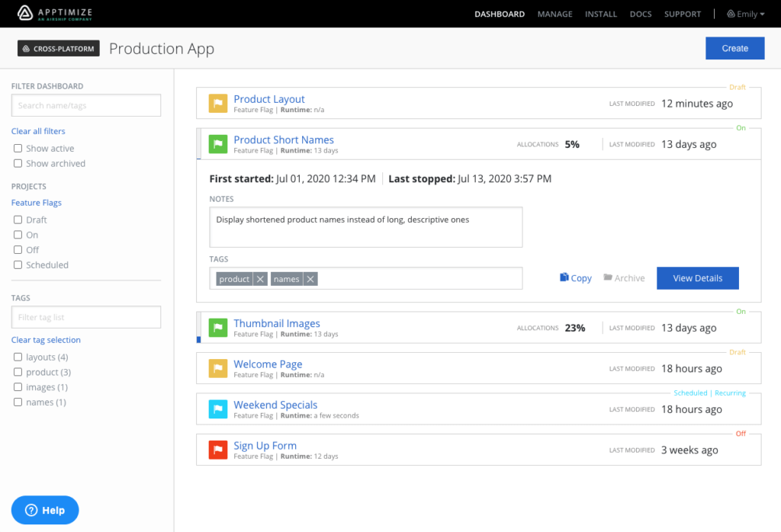The width and height of the screenshot is (781, 532).
Task: Select the product (3) tag checkbox
Action: pos(18,372)
